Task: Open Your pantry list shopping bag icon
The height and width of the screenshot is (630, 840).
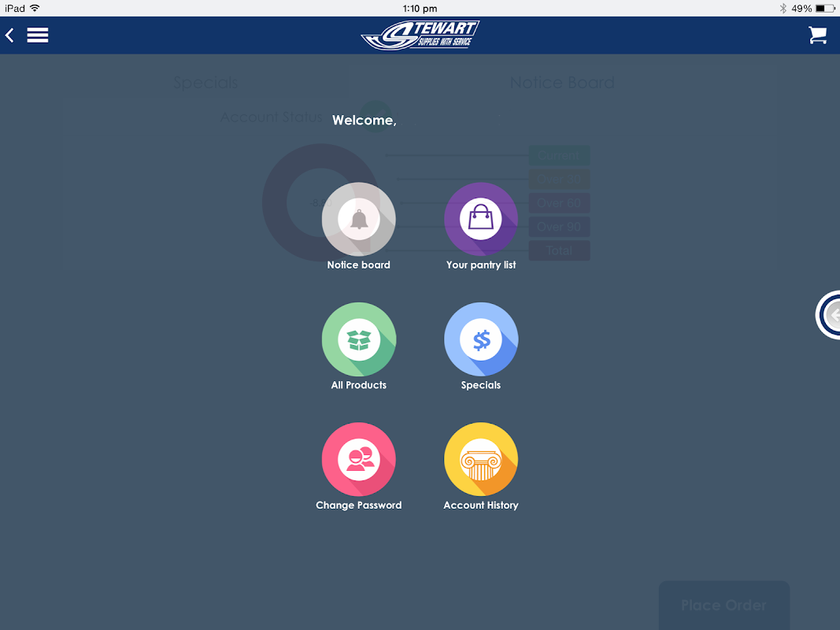Action: (x=480, y=219)
